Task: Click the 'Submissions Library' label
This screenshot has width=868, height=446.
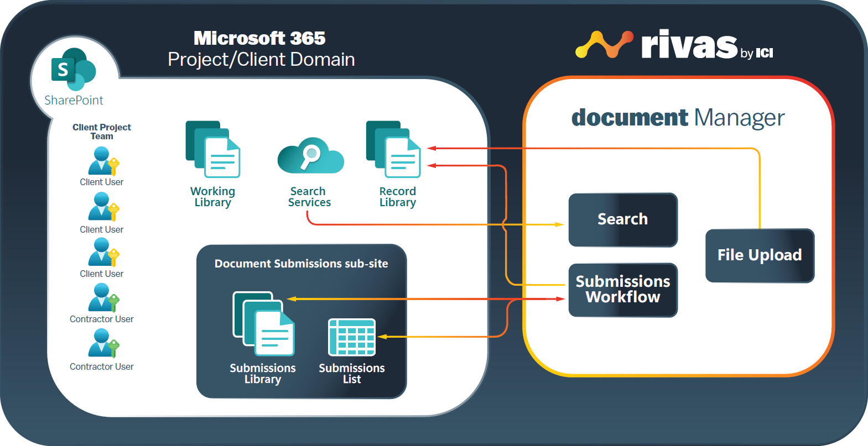Action: tap(263, 374)
